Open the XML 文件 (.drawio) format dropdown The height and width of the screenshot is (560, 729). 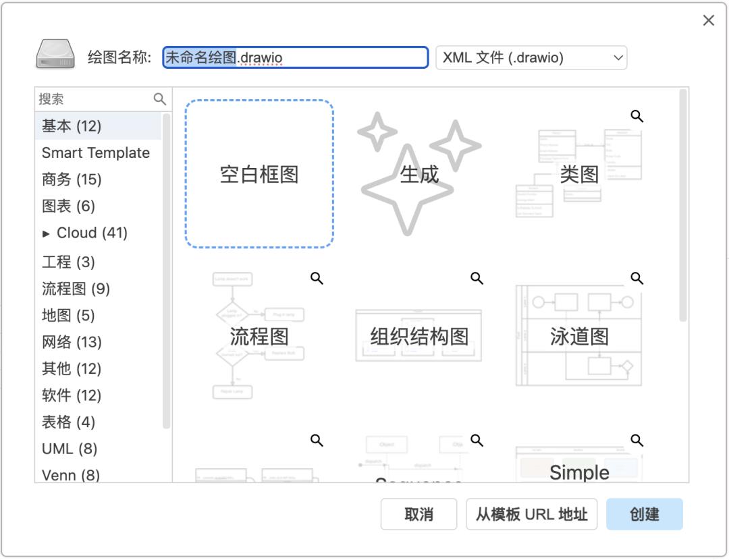pyautogui.click(x=531, y=57)
